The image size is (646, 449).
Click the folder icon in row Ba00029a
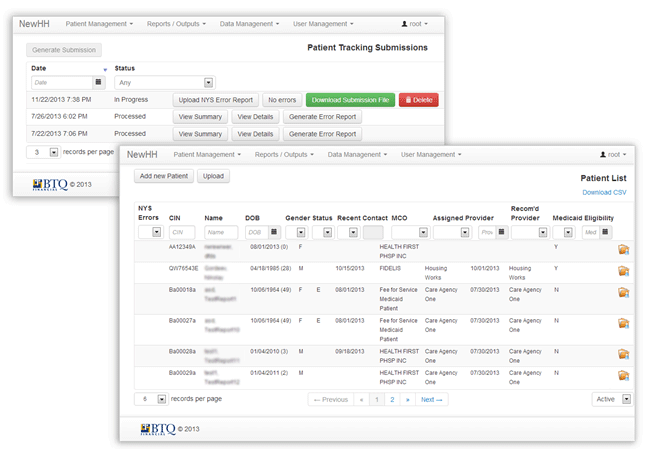[x=623, y=375]
